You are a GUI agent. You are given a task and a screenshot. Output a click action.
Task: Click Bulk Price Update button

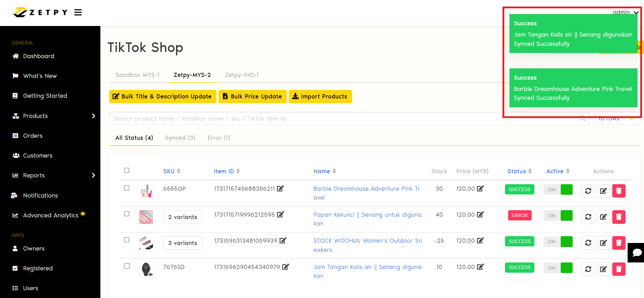click(252, 96)
